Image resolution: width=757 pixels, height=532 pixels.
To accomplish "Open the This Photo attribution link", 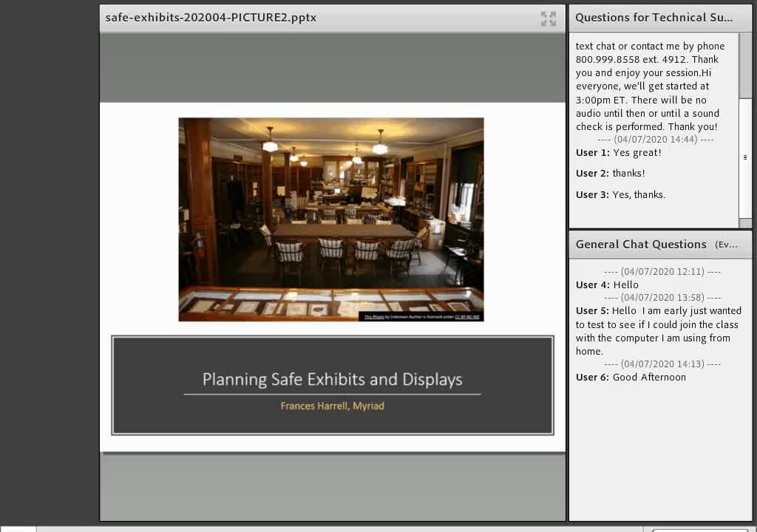I will pos(373,317).
